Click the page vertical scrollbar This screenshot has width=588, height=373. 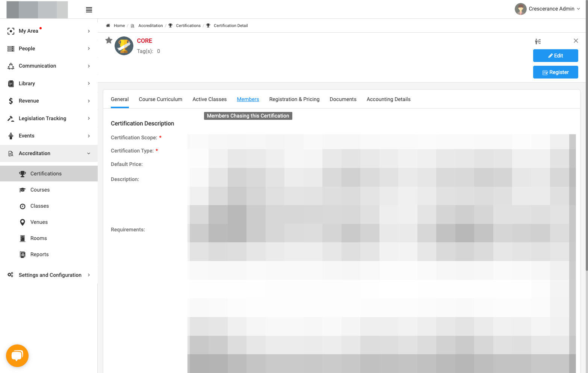[x=586, y=135]
